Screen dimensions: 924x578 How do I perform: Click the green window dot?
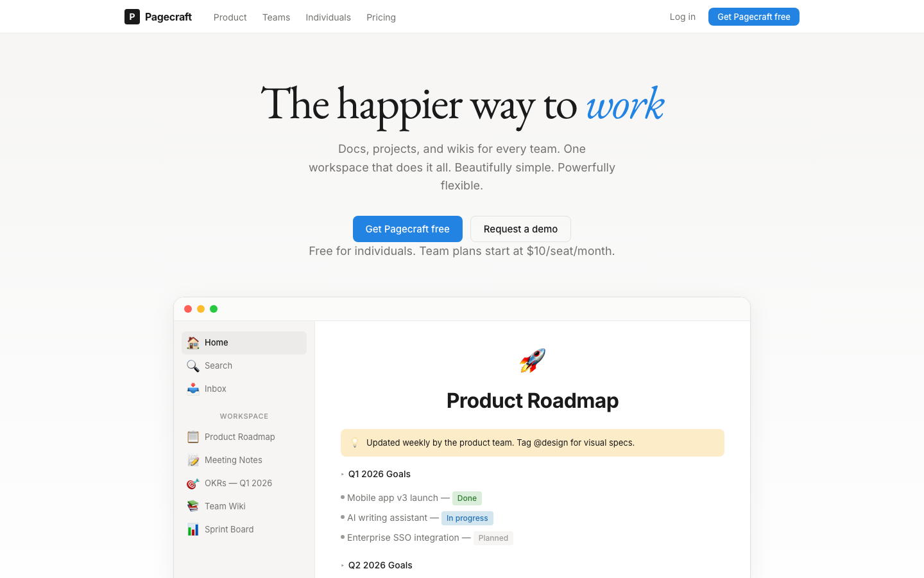pos(214,309)
